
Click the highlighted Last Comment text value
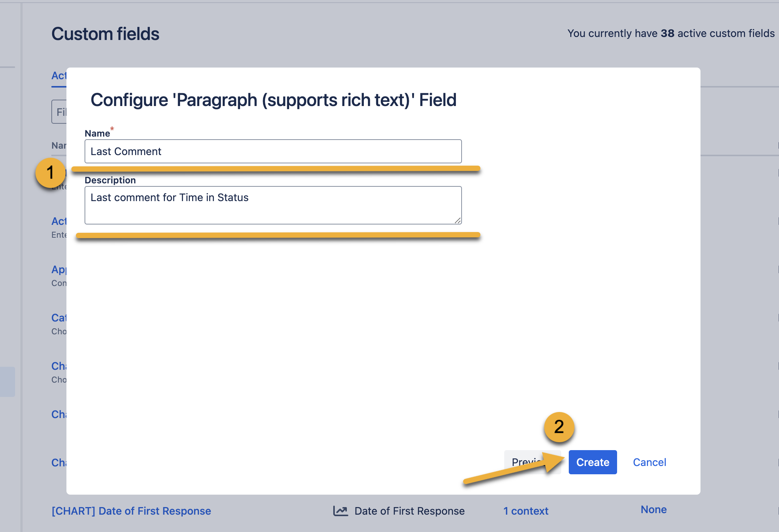(x=126, y=151)
